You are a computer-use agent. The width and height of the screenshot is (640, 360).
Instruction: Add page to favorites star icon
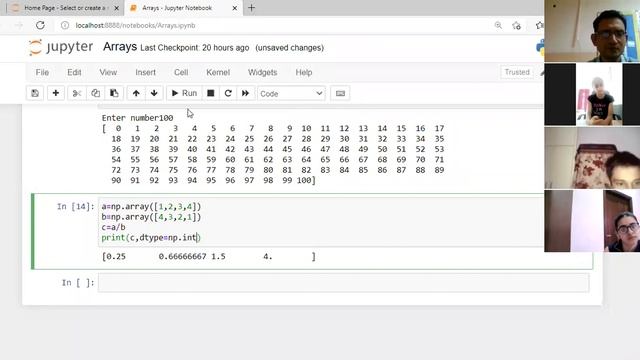pyautogui.click(x=517, y=25)
